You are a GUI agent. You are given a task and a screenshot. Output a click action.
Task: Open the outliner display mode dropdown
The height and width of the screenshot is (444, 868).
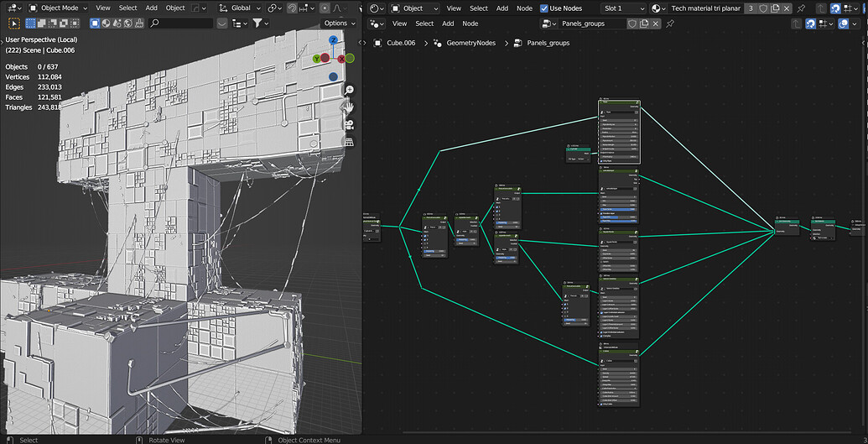[240, 24]
